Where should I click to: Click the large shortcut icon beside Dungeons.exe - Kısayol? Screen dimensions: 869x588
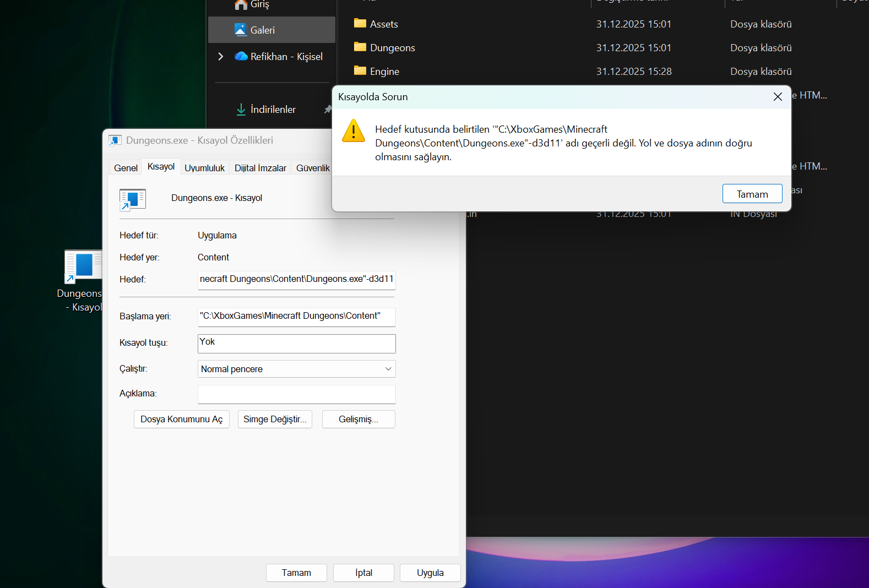tap(133, 199)
